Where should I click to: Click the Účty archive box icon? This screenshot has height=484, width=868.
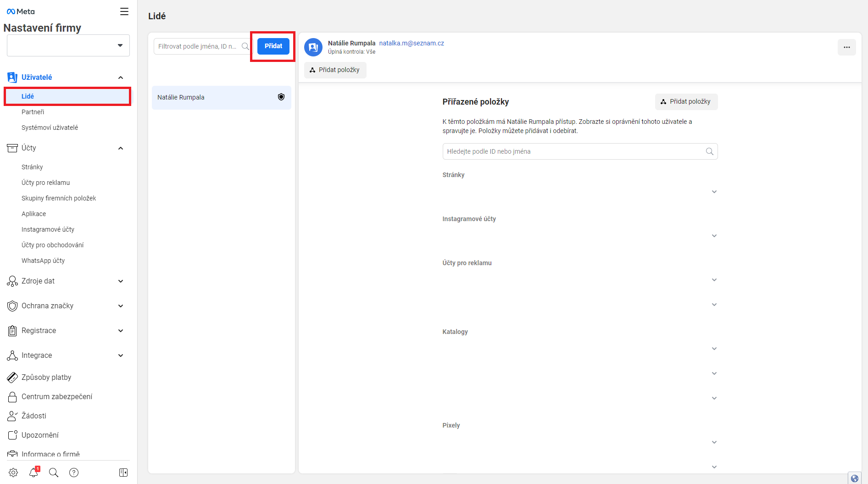click(12, 148)
